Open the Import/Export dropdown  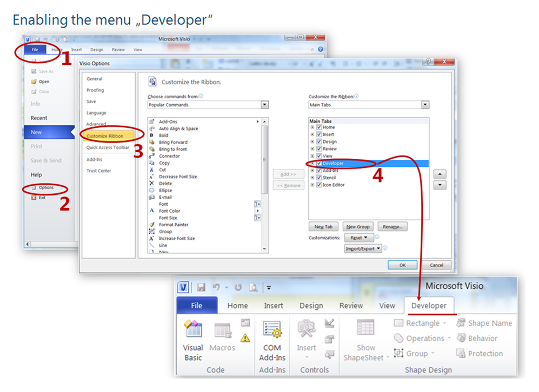[x=363, y=248]
